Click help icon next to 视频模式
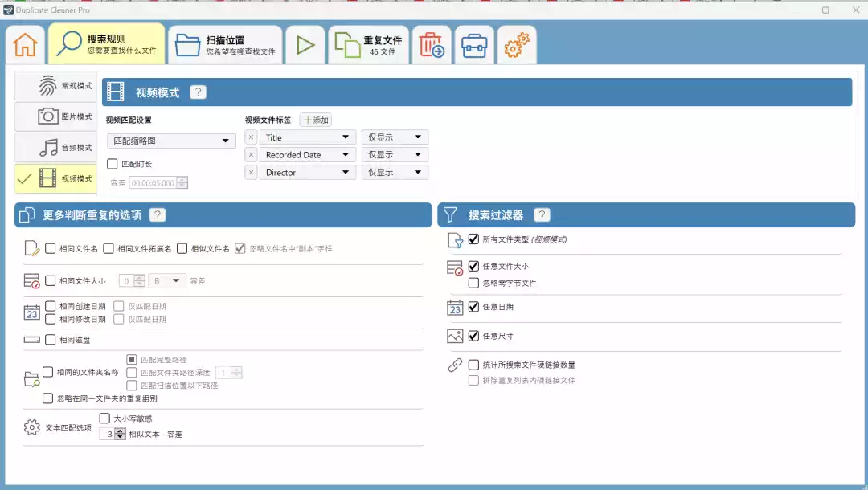The height and width of the screenshot is (490, 868). [199, 92]
